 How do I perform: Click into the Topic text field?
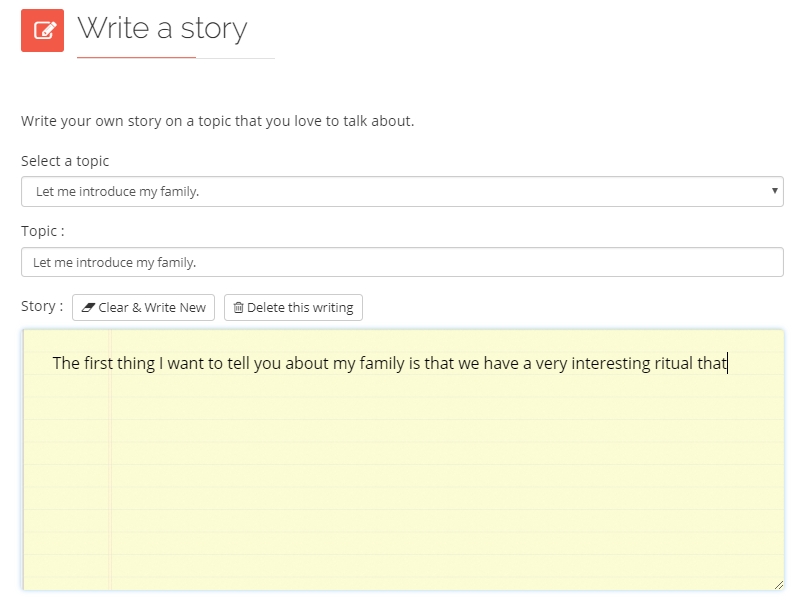(x=402, y=262)
